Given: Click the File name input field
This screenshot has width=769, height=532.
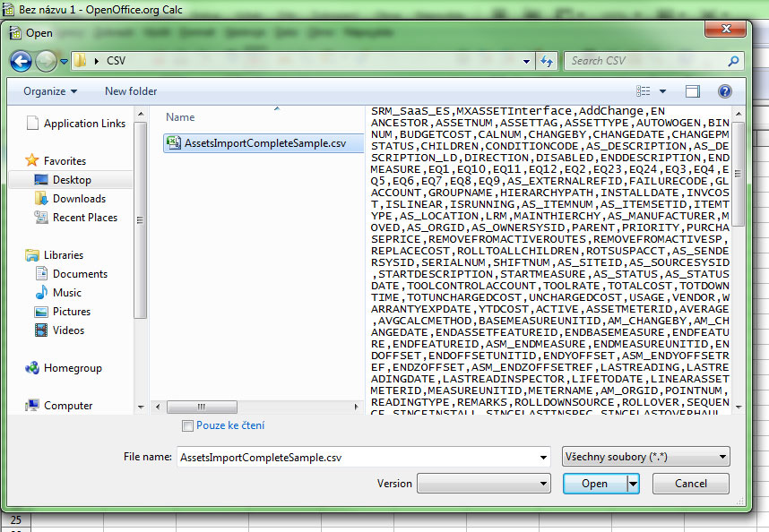Looking at the screenshot, I should pos(357,457).
